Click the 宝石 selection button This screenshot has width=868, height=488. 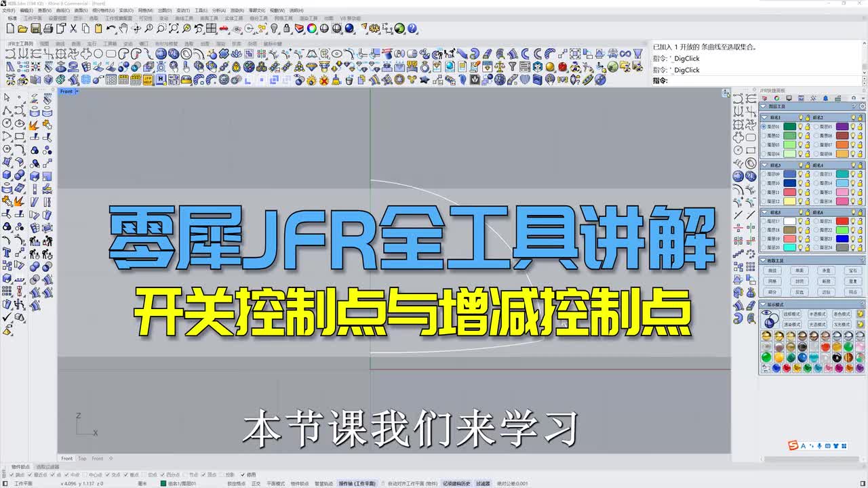[x=853, y=270]
